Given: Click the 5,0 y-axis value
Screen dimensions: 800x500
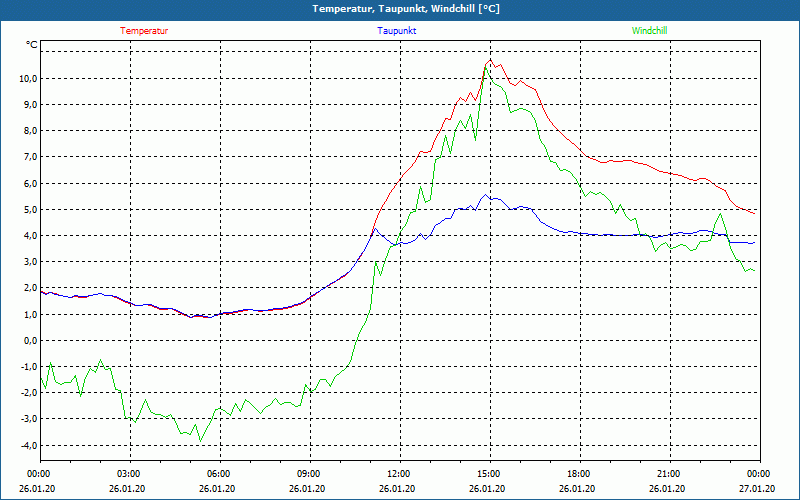Looking at the screenshot, I should (30, 209).
